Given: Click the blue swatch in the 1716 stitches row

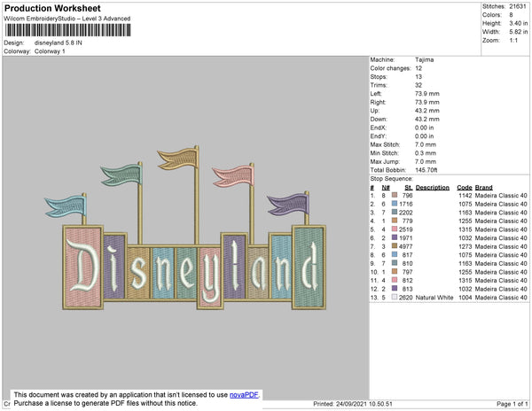Looking at the screenshot, I should [x=395, y=204].
